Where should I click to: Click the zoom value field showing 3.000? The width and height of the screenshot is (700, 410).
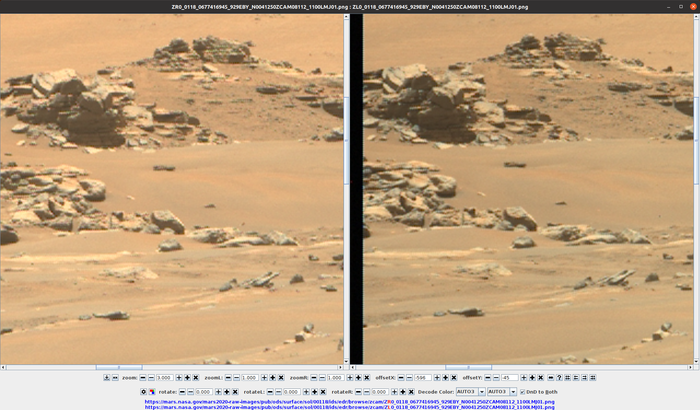click(165, 378)
